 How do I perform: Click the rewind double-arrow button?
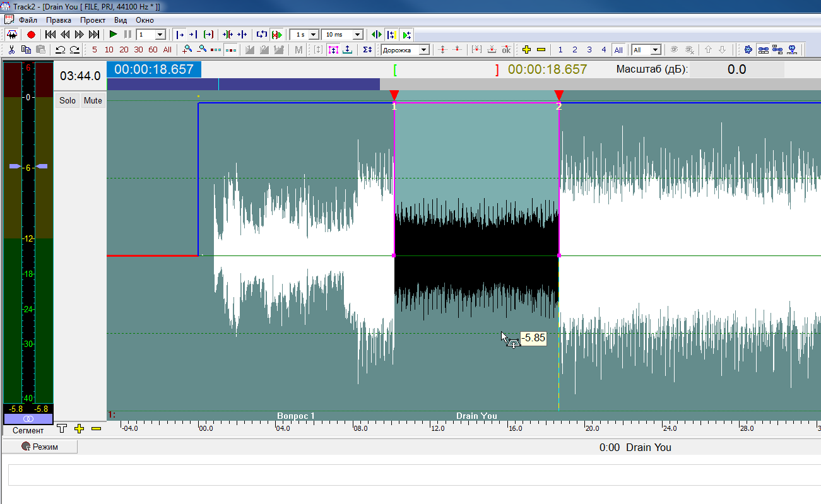tap(65, 35)
